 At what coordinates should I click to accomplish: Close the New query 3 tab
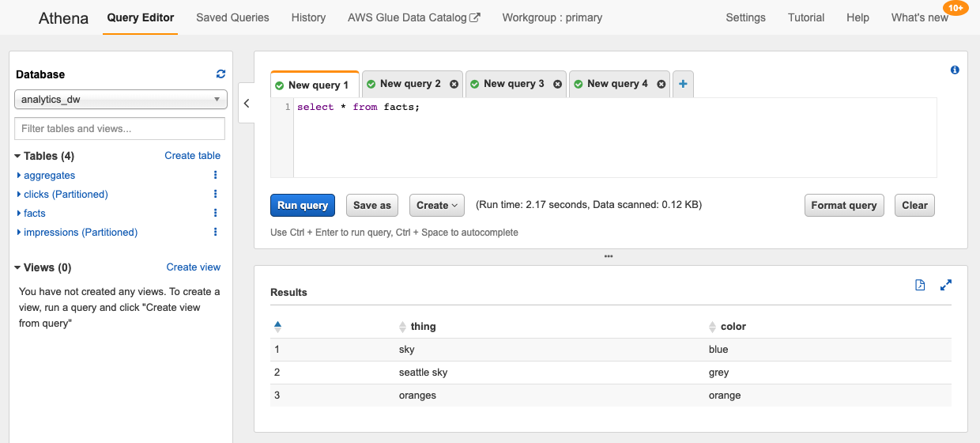[557, 84]
